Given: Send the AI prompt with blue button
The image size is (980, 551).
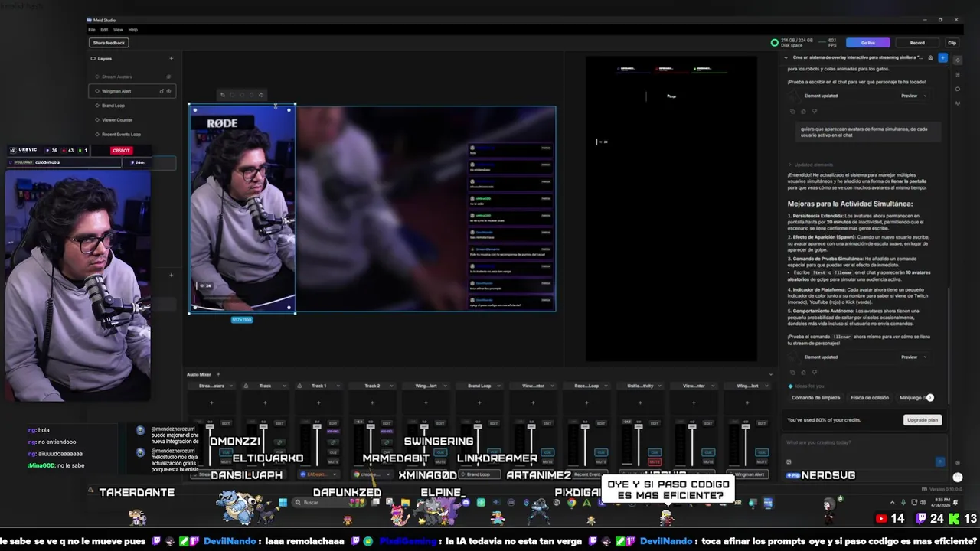Looking at the screenshot, I should point(940,461).
